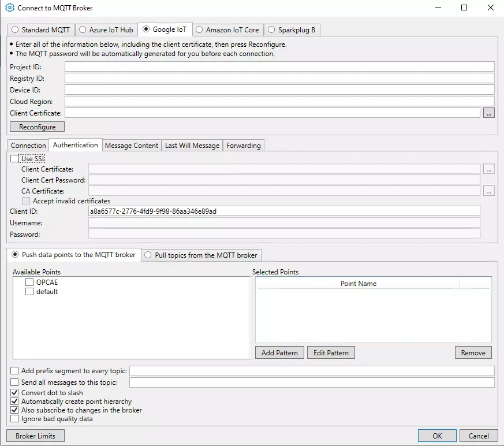Screen dimensions: 504x446
Task: Click the Reconfigure button
Action: 37,127
